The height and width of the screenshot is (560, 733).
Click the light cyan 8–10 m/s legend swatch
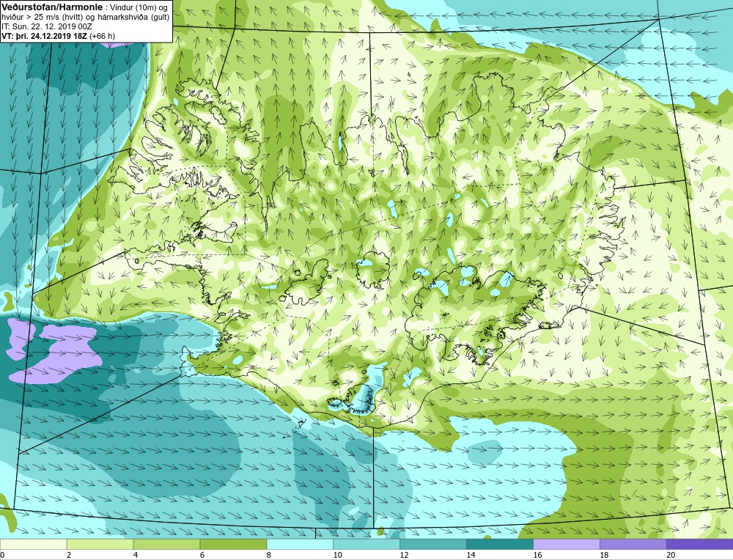tap(300, 544)
